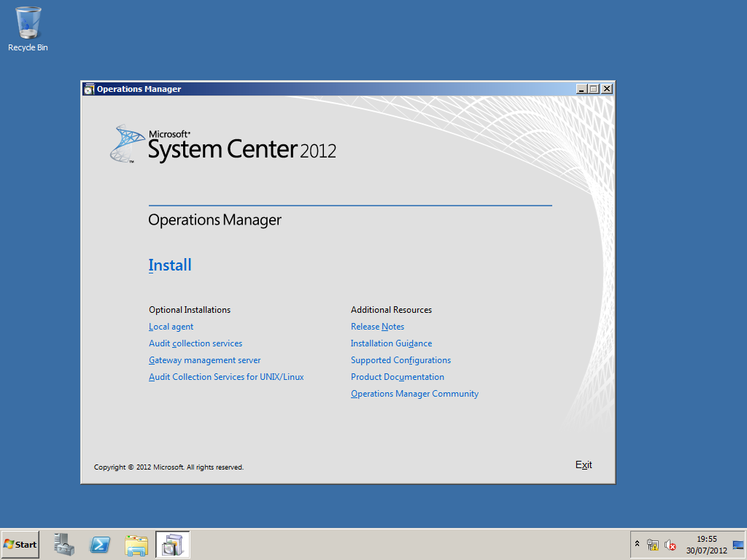This screenshot has width=747, height=560.
Task: Open the Local agent installation
Action: pos(171,327)
